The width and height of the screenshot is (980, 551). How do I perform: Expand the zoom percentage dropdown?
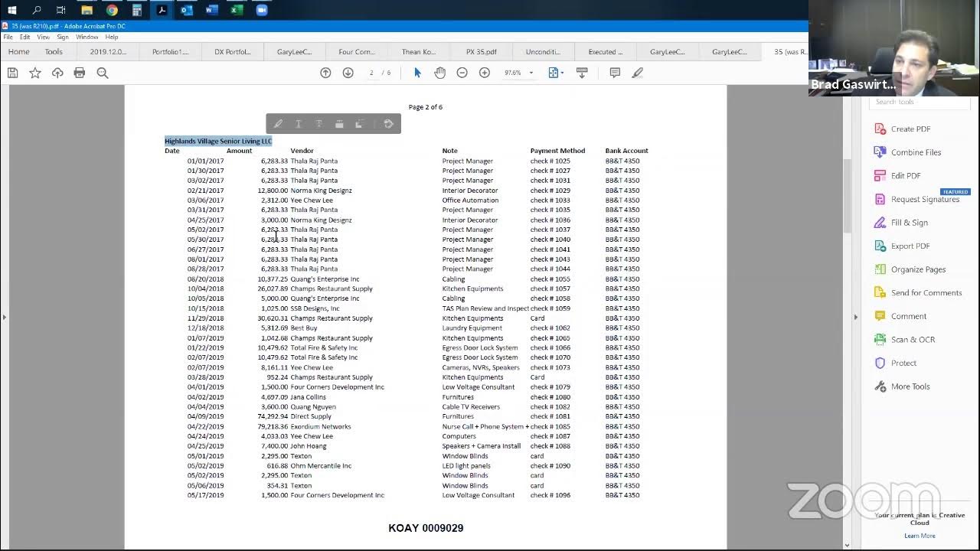coord(531,73)
